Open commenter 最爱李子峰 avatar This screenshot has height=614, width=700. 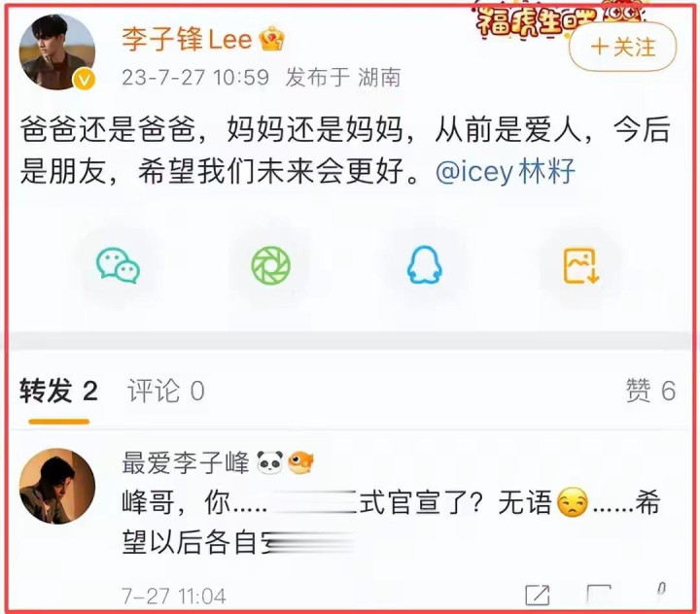[x=57, y=487]
